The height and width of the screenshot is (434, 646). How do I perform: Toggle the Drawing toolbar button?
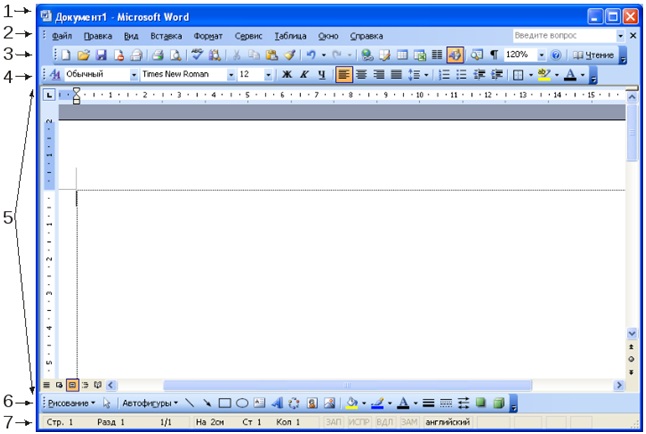[x=455, y=55]
